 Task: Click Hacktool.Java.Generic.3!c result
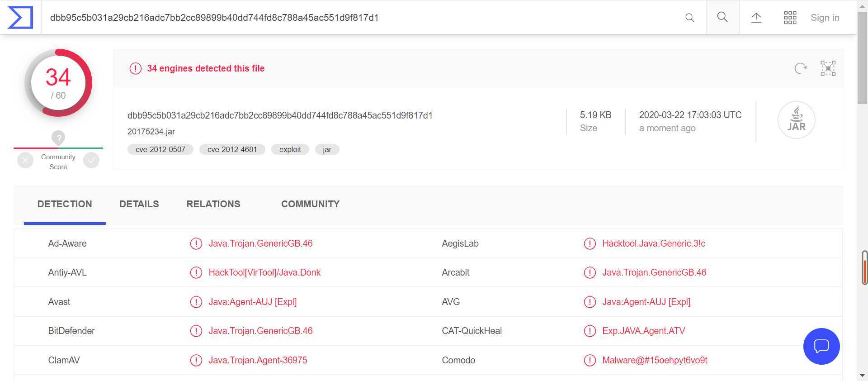click(x=654, y=243)
